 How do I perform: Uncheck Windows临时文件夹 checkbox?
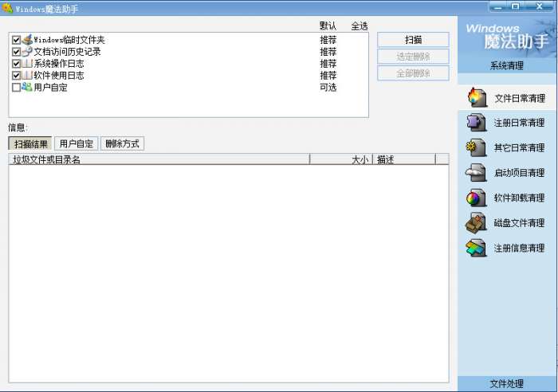tap(16, 40)
